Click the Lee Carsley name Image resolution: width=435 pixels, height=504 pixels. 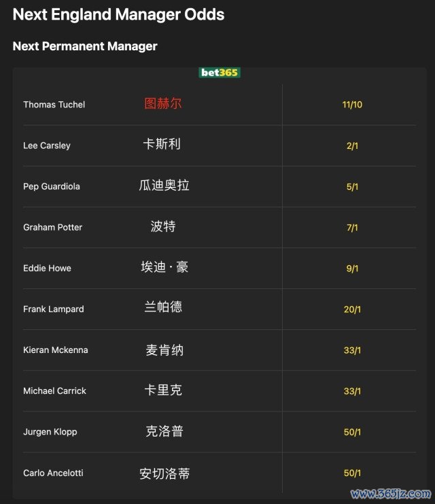[x=47, y=146]
